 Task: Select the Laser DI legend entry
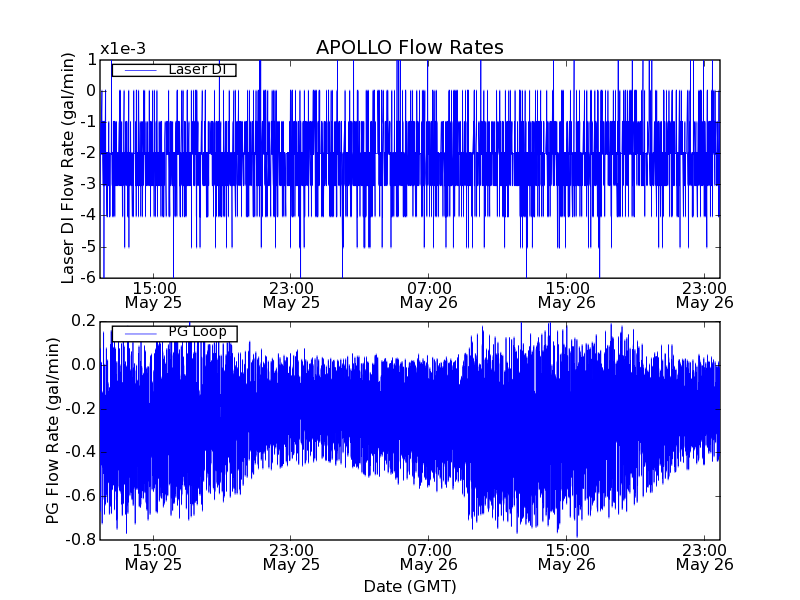point(195,70)
